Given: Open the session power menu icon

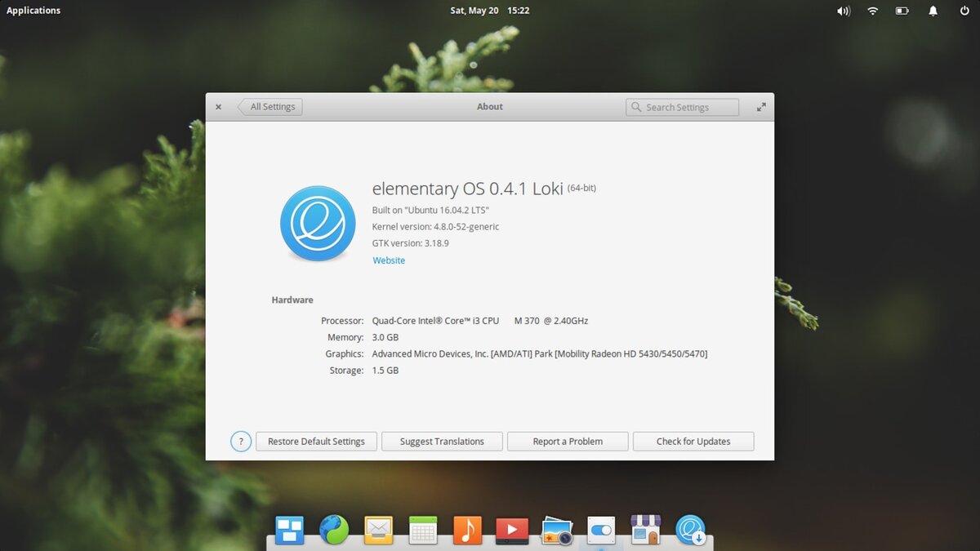Looking at the screenshot, I should pos(964,11).
